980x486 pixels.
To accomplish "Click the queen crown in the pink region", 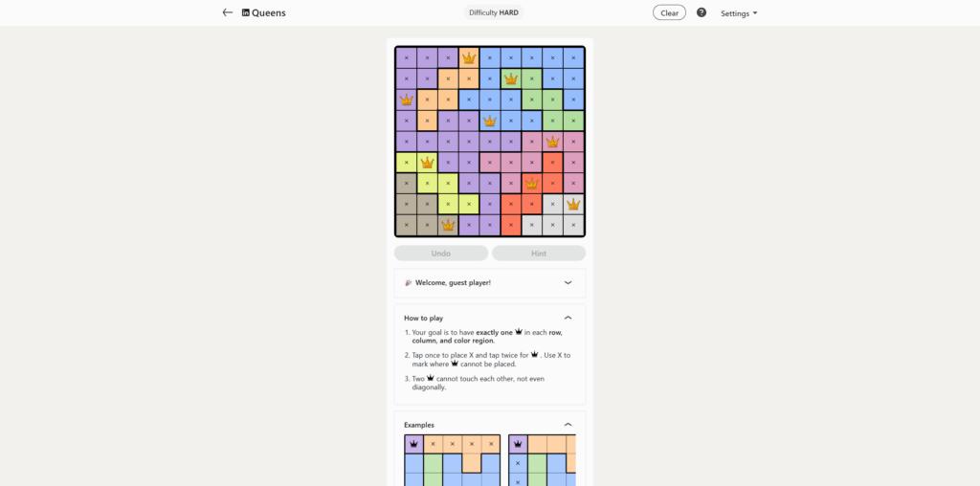I will 552,142.
